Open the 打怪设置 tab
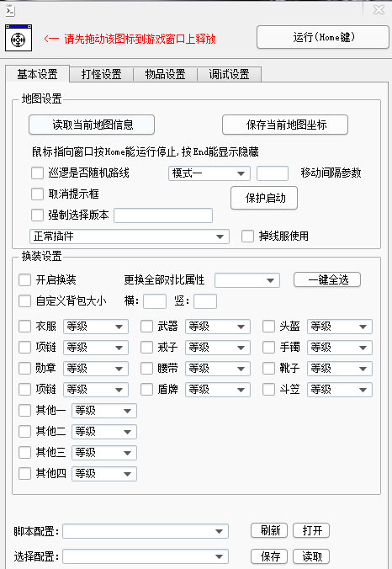Viewport: 392px width, 569px height. [101, 74]
